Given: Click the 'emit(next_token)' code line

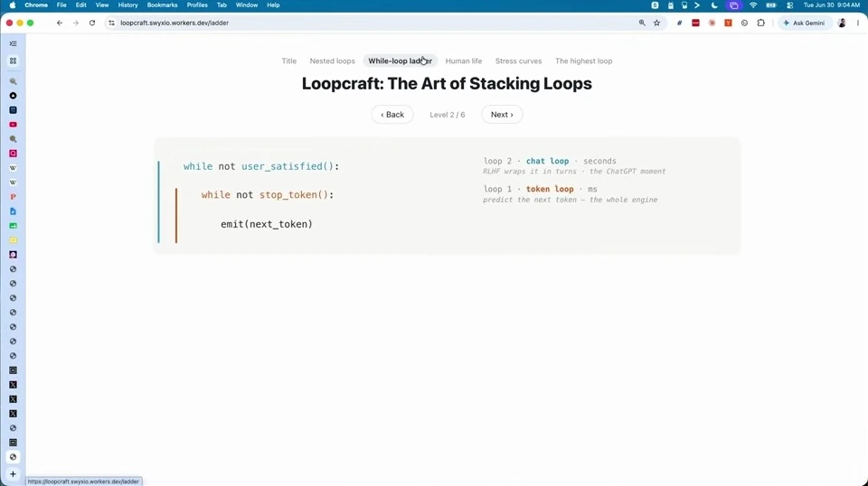Looking at the screenshot, I should [x=266, y=224].
